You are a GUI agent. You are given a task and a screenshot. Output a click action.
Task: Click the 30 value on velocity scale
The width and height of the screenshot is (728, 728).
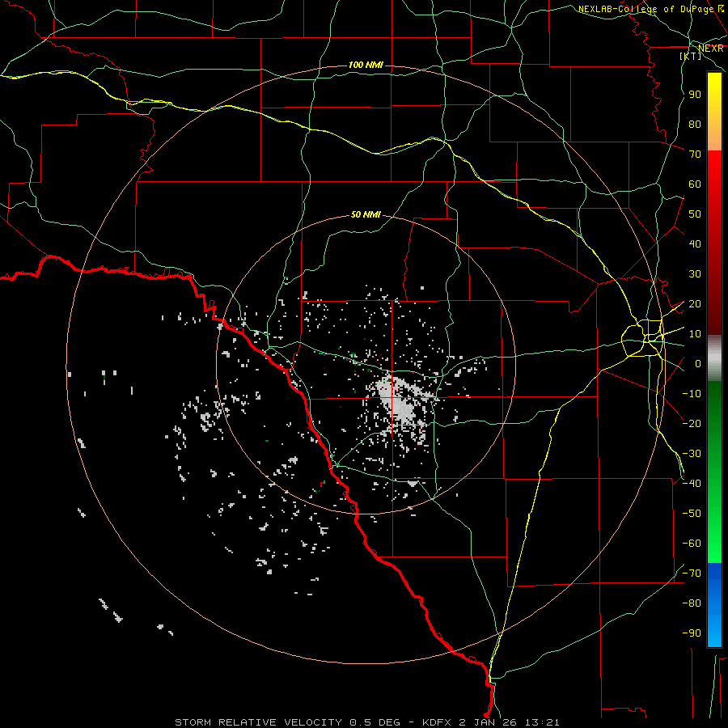(695, 274)
